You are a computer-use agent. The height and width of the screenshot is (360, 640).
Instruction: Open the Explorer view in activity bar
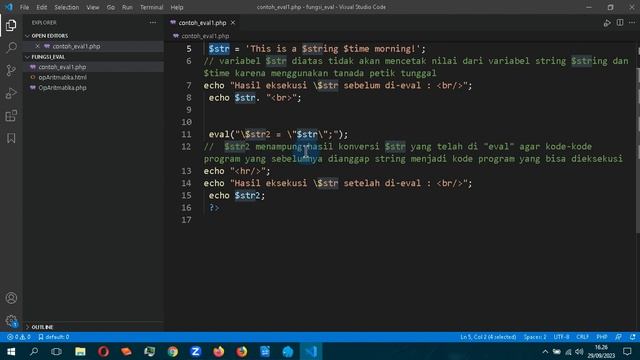pos(11,25)
